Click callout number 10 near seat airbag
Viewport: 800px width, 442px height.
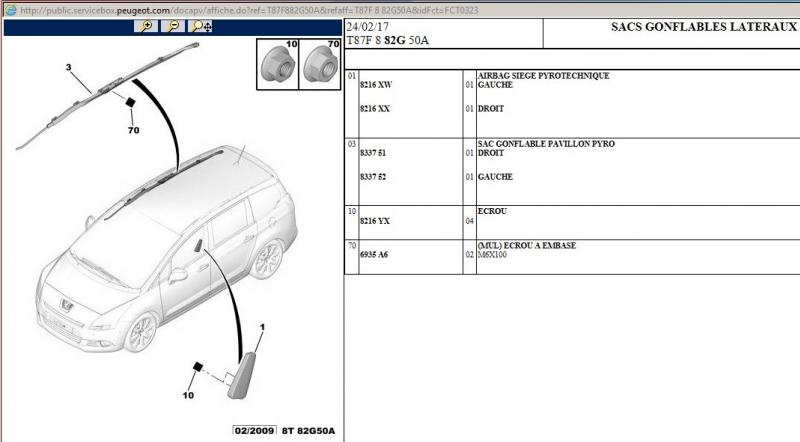pyautogui.click(x=188, y=395)
